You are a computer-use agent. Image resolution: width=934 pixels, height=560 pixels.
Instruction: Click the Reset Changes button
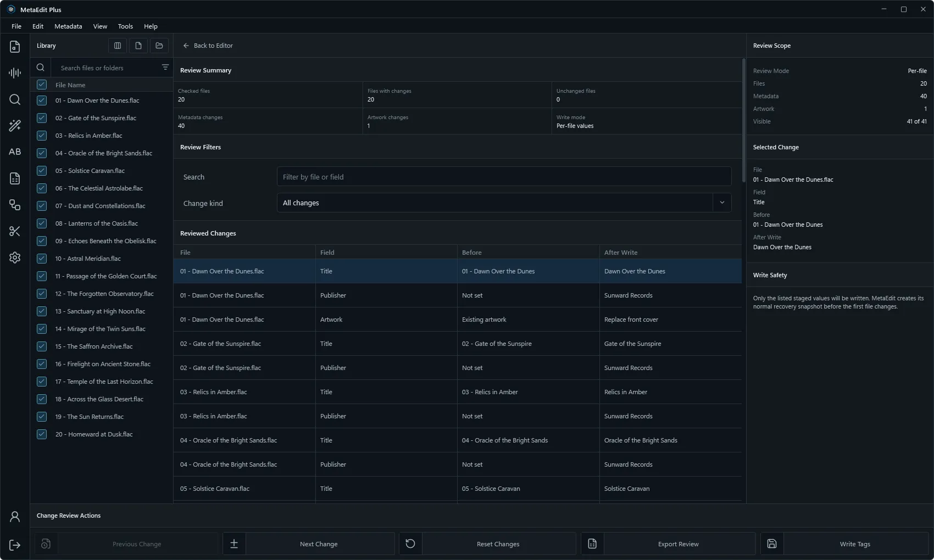point(487,544)
